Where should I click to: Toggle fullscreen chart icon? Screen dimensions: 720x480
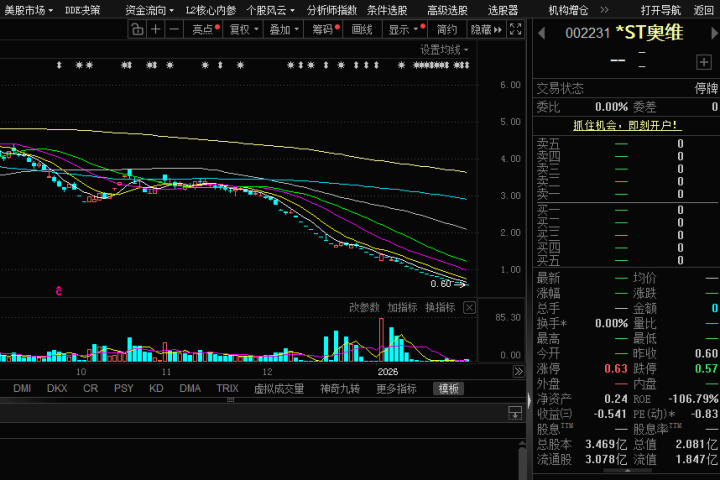[x=515, y=29]
